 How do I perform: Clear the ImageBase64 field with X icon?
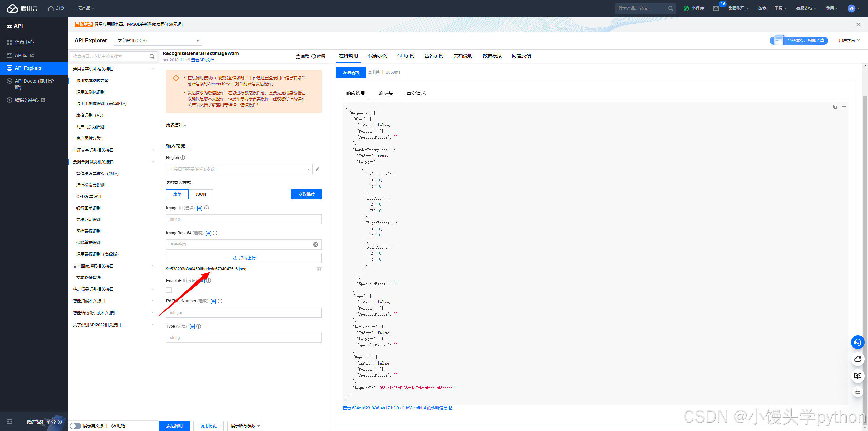[x=315, y=244]
